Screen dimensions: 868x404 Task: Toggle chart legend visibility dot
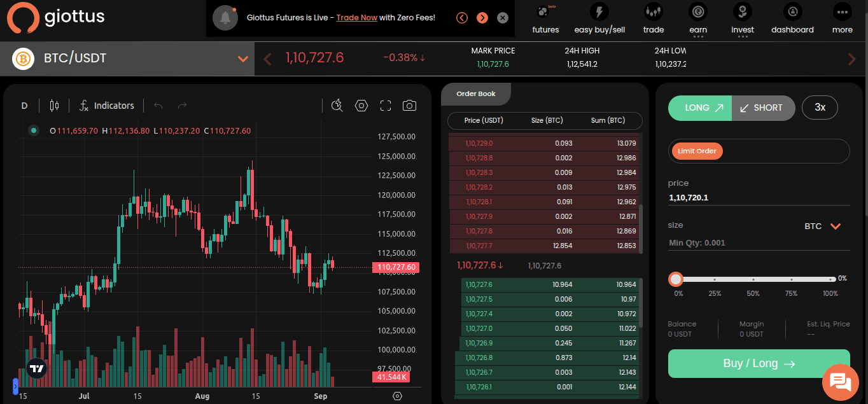tap(34, 131)
